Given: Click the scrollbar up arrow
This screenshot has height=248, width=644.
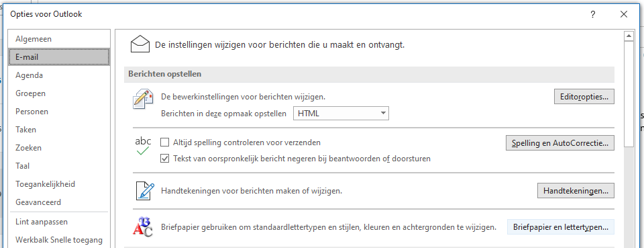Looking at the screenshot, I should click(629, 36).
